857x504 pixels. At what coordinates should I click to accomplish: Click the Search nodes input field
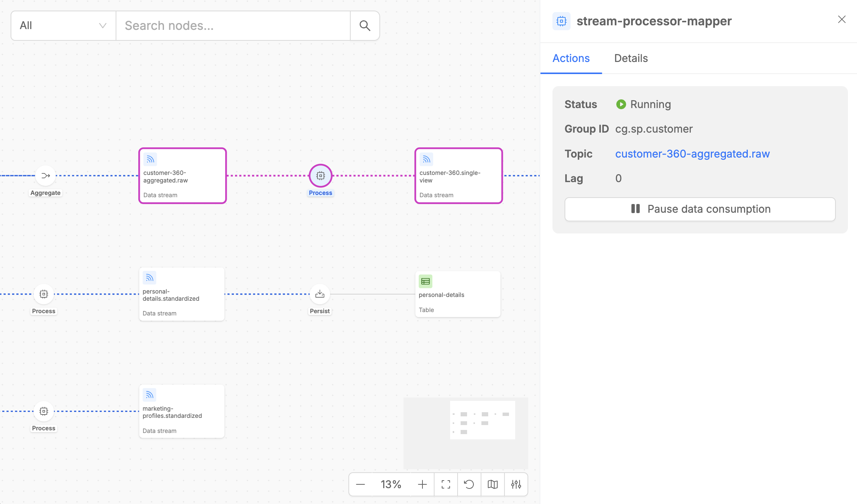coord(233,26)
